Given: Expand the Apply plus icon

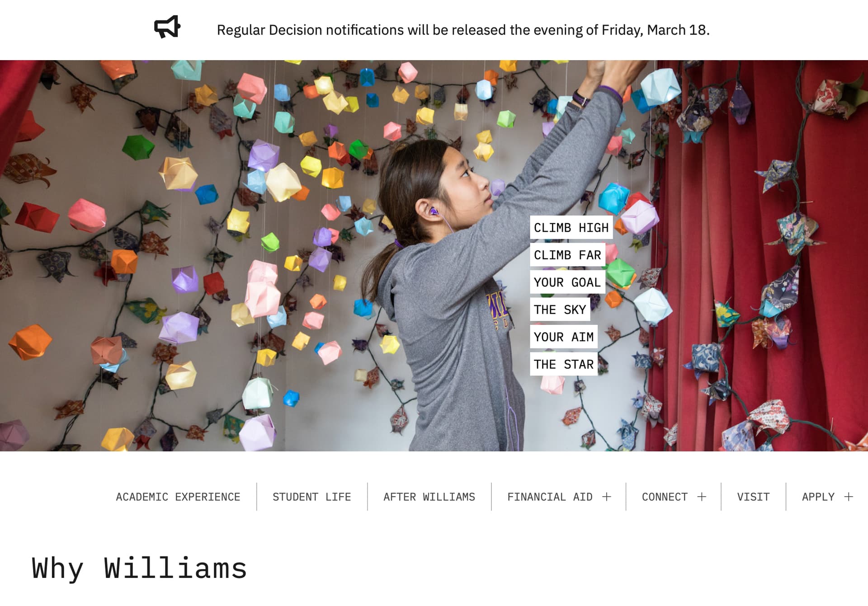Looking at the screenshot, I should (x=849, y=497).
